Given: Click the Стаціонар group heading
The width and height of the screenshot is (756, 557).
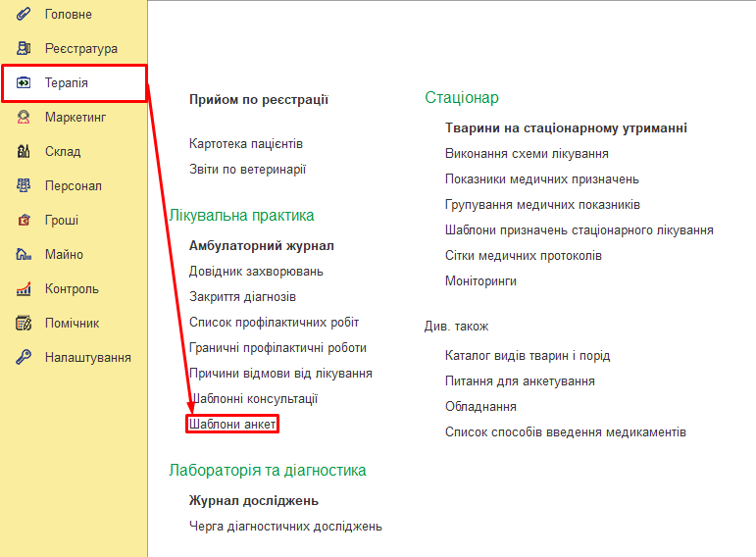Looking at the screenshot, I should point(462,97).
